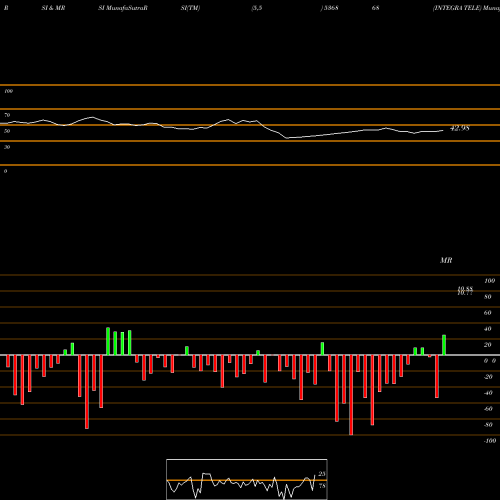Select the "-20" tick on MR axis
The height and width of the screenshot is (500, 500).
pyautogui.click(x=488, y=377)
